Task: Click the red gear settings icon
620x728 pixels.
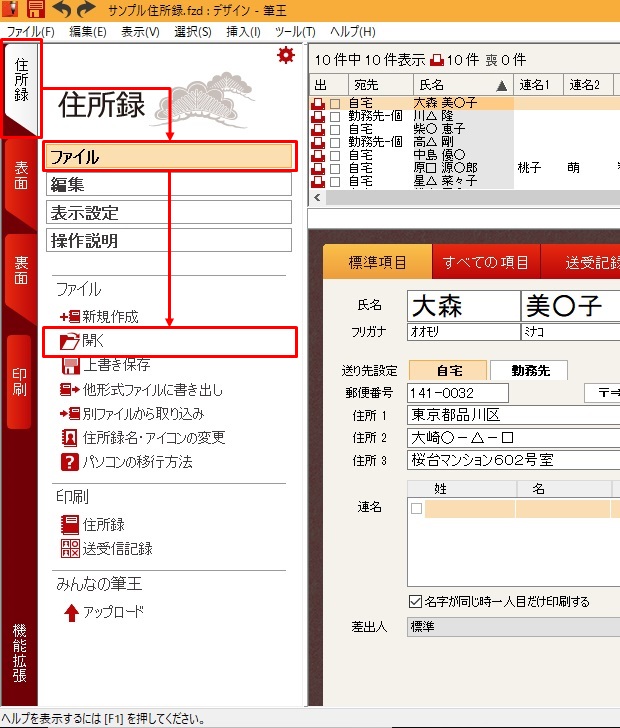Action: [x=284, y=56]
